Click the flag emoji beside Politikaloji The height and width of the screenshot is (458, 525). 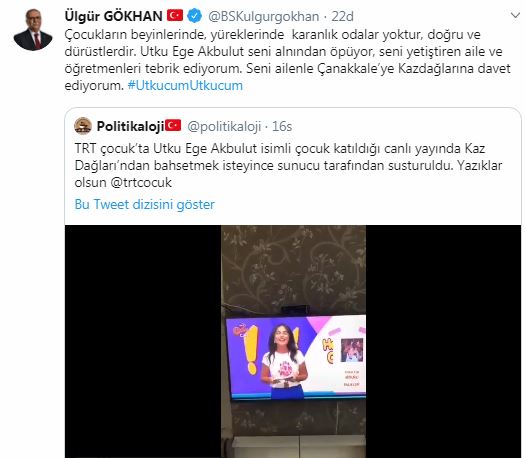[x=173, y=126]
